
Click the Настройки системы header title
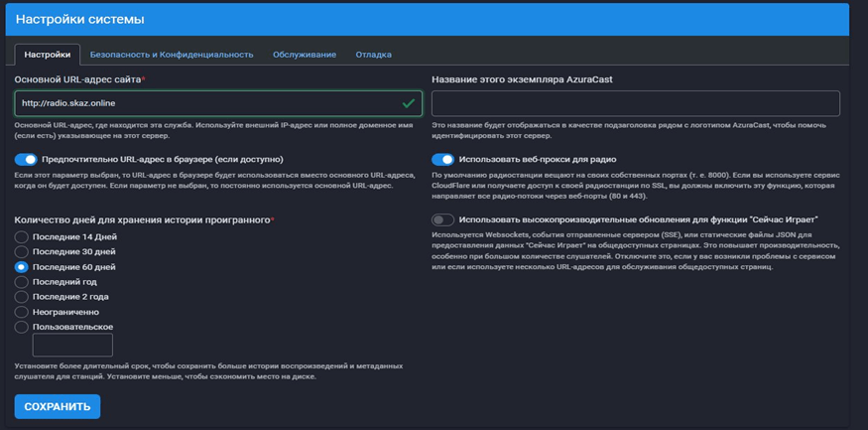(x=80, y=19)
